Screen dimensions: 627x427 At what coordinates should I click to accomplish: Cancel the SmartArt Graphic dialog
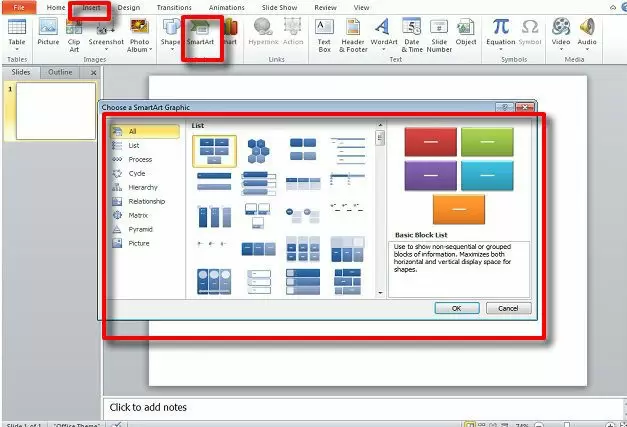click(508, 308)
